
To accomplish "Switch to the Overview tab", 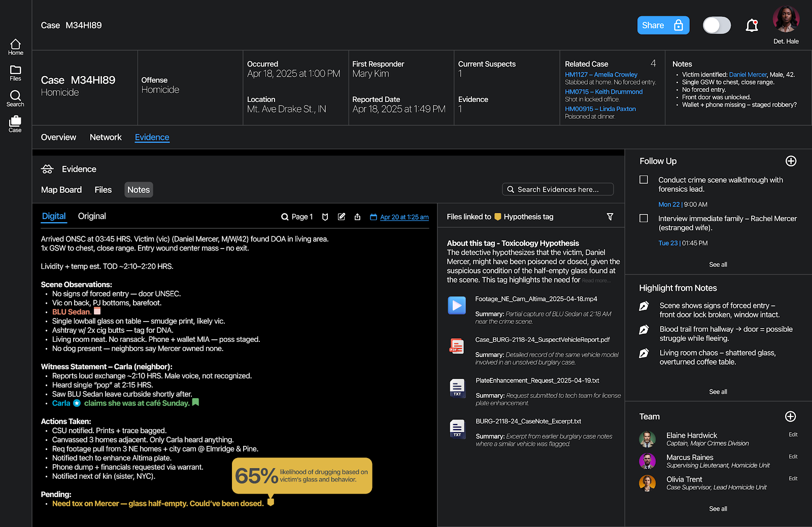I will [58, 137].
